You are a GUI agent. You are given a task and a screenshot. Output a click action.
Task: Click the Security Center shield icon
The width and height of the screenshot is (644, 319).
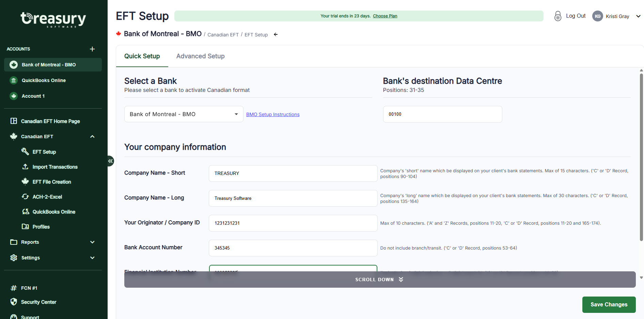coord(14,302)
